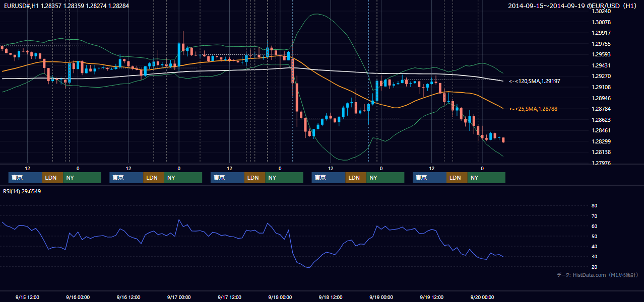Click the 9/20 00:00 date label
Image resolution: width=644 pixels, height=302 pixels.
pyautogui.click(x=482, y=297)
